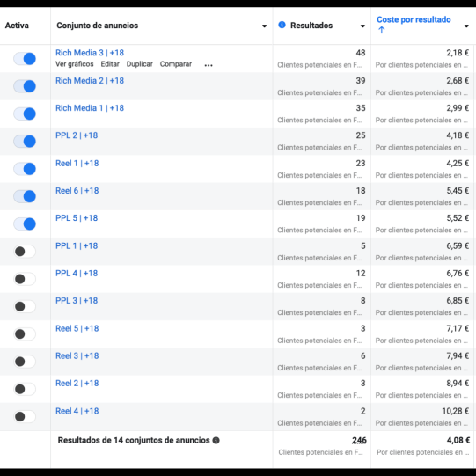This screenshot has height=476, width=476.
Task: Open the Rich Media 2 | +18 ad set
Action: pyautogui.click(x=90, y=81)
